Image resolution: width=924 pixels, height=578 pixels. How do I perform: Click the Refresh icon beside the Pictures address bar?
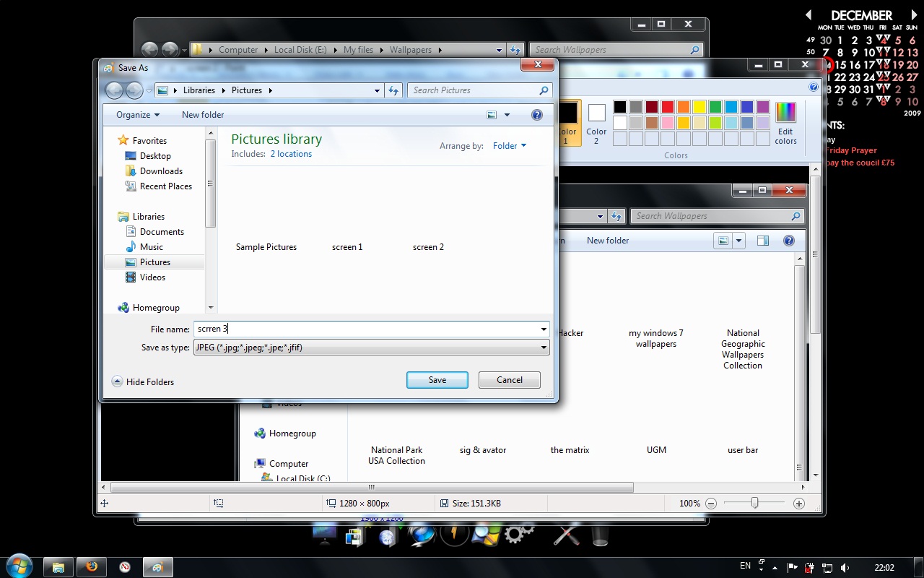(x=393, y=90)
